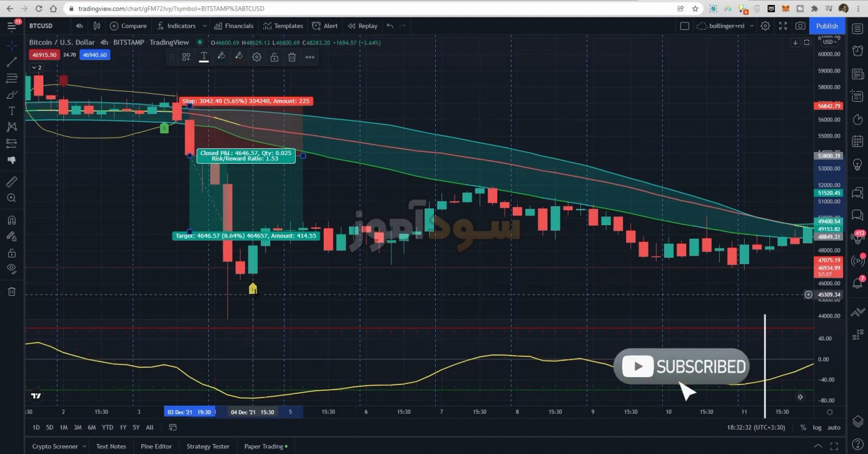Open the Pine Editor tab

coord(156,446)
